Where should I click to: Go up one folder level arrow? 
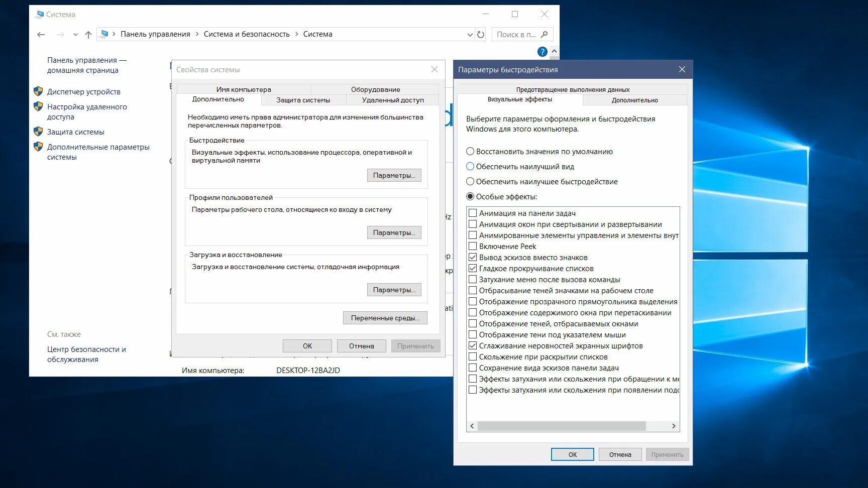88,34
